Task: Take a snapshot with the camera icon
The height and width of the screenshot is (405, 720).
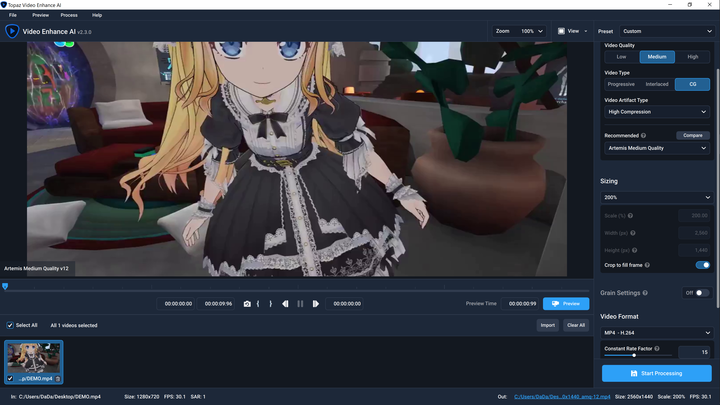Action: click(247, 304)
